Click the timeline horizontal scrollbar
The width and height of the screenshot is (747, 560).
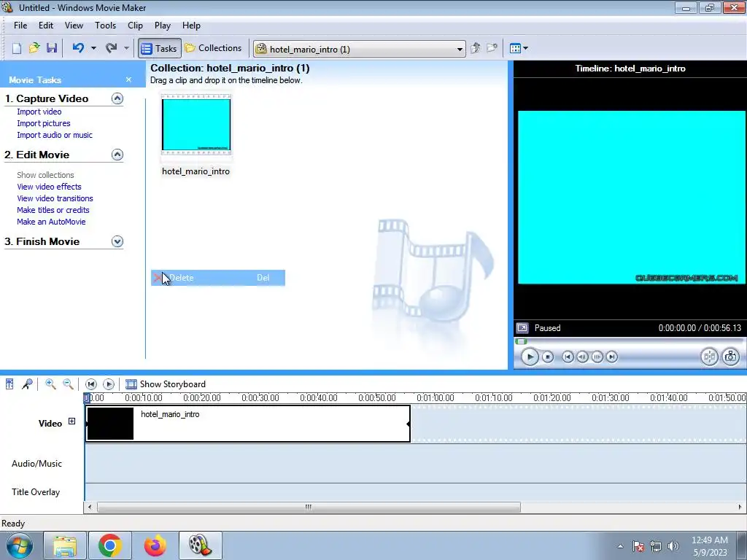coord(309,507)
